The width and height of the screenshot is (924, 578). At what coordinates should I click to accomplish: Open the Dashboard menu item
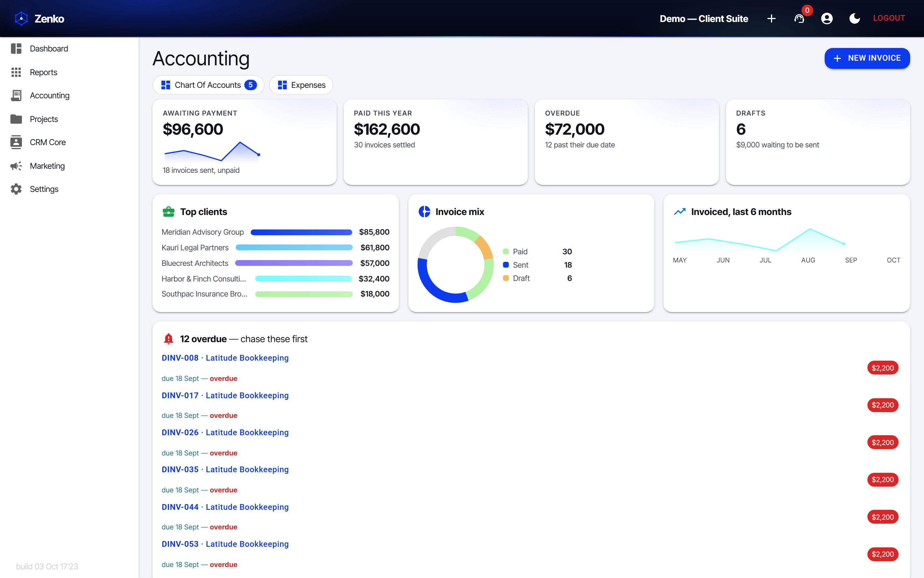(x=69, y=49)
